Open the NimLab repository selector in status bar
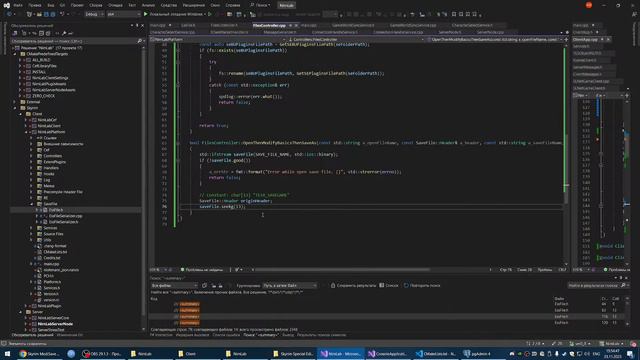The height and width of the screenshot is (360, 640). tap(612, 344)
